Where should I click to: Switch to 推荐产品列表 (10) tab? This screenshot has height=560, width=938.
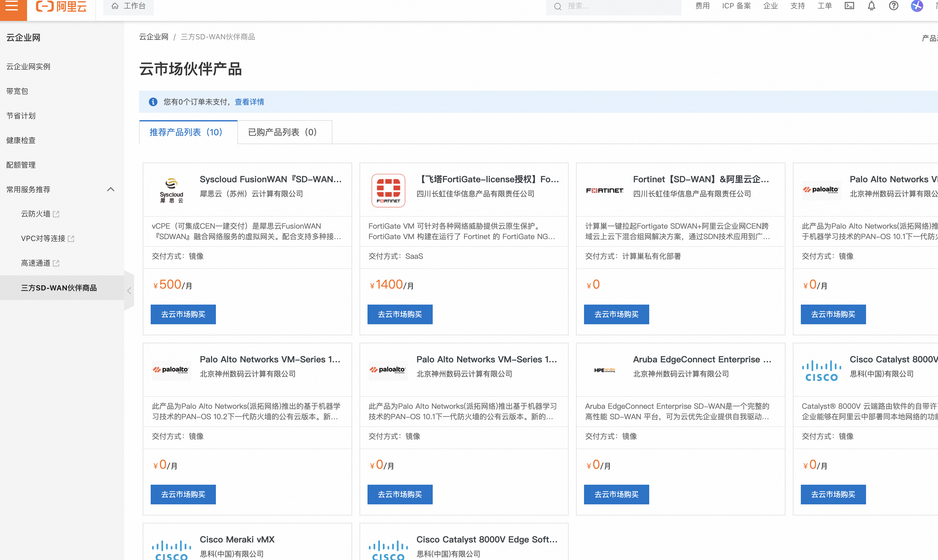[188, 132]
